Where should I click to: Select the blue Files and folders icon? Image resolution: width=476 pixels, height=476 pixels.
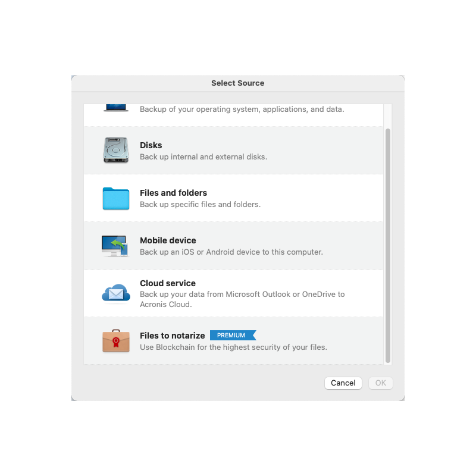click(115, 198)
